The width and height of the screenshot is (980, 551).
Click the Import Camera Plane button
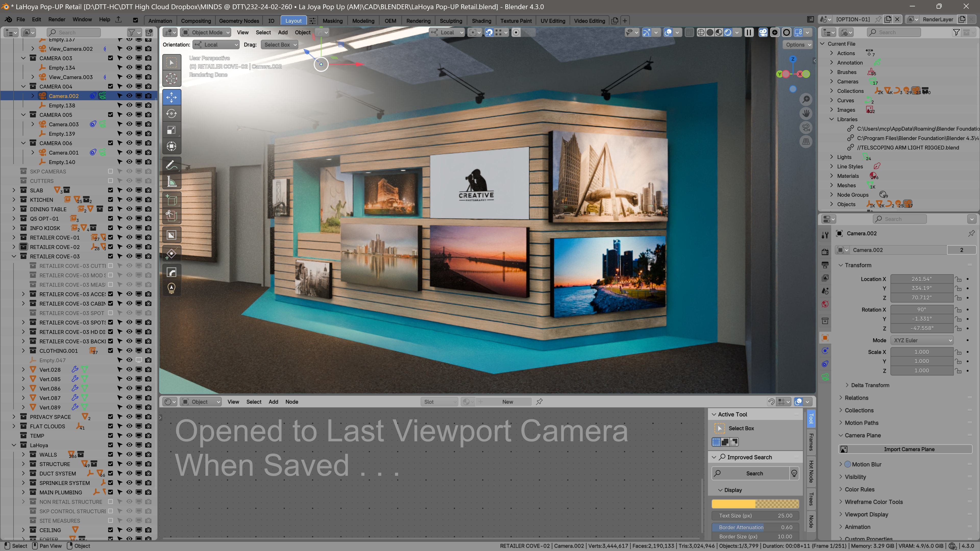tap(905, 449)
